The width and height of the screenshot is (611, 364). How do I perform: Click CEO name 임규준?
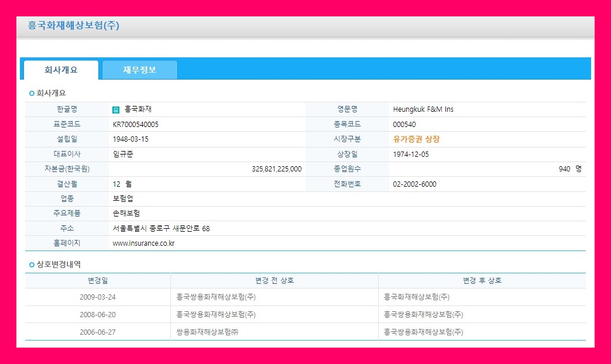123,154
